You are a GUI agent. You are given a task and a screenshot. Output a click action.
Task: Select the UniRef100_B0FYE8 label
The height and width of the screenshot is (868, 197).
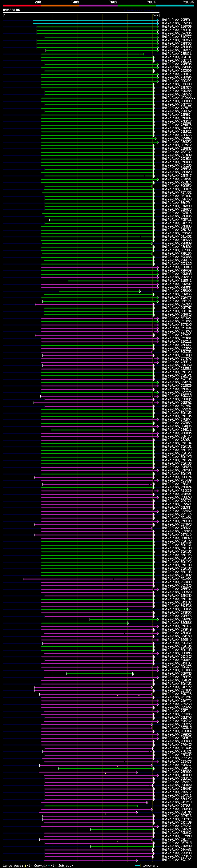tap(177, 104)
